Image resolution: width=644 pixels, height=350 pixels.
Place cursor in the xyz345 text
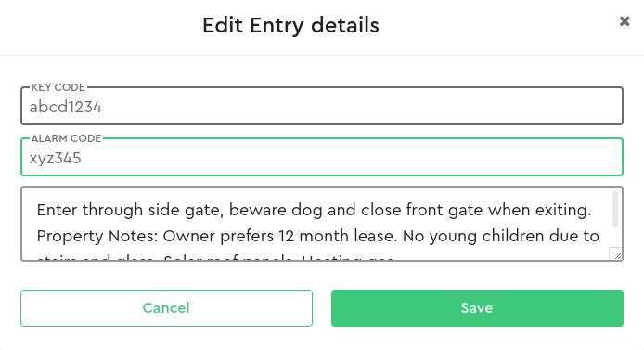[x=55, y=158]
